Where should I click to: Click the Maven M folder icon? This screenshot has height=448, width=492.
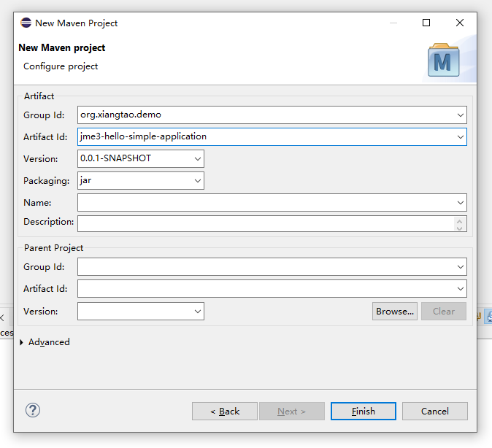pos(443,61)
